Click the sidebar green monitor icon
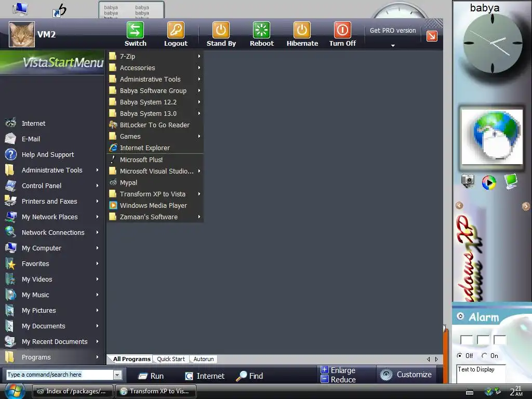 [511, 181]
